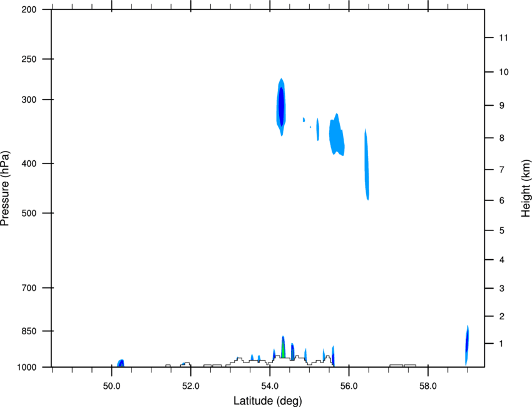Click the 850 pressure tick label

(29, 331)
